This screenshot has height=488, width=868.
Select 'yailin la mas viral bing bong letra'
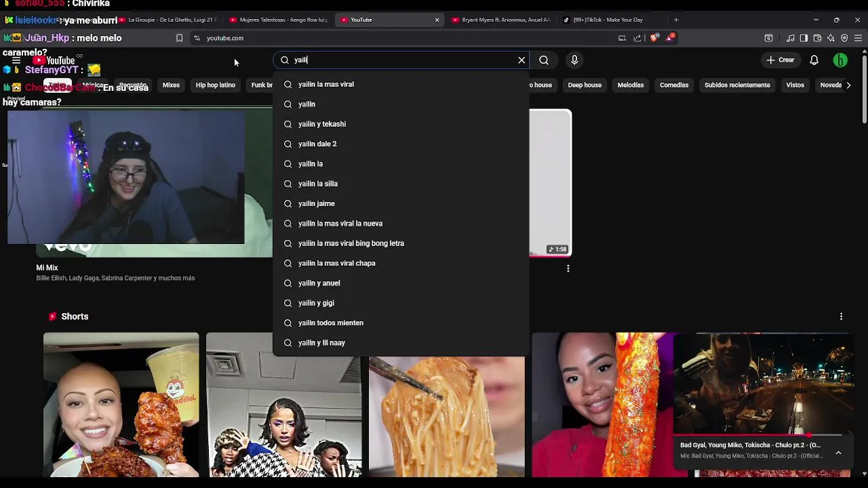[401, 243]
